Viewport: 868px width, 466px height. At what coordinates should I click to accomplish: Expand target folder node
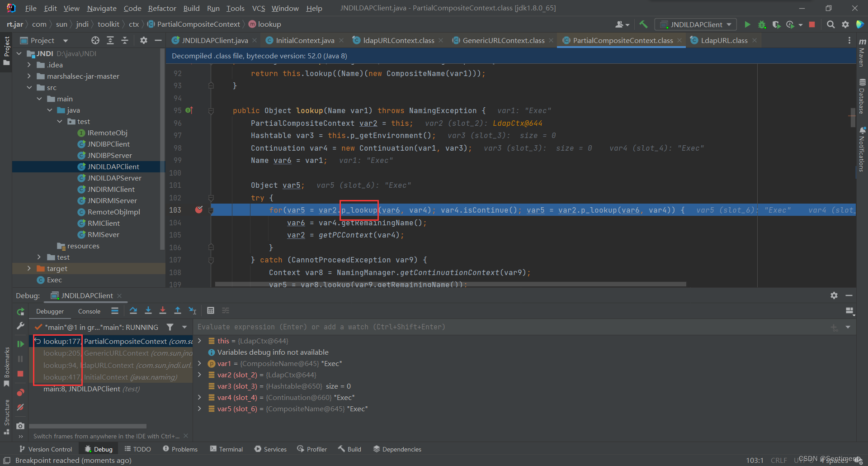click(29, 268)
